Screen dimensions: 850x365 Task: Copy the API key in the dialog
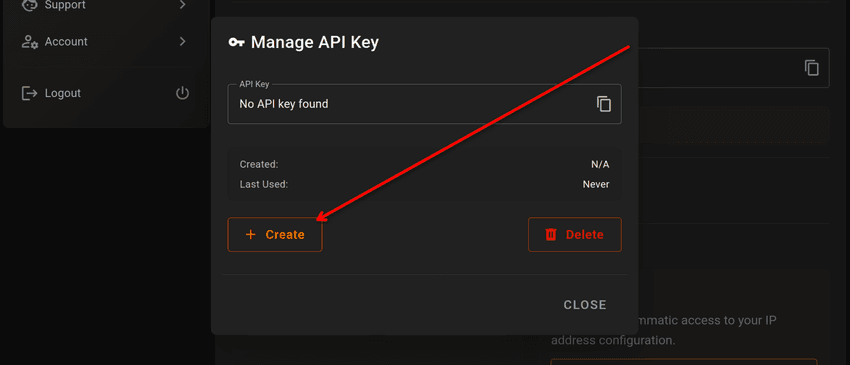click(x=604, y=104)
